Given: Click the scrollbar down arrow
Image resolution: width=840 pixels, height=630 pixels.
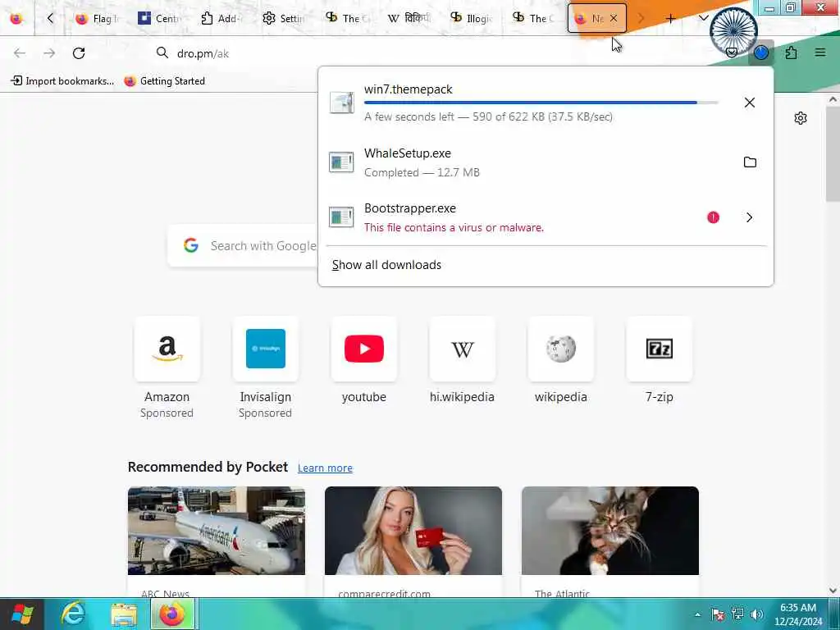Looking at the screenshot, I should tap(833, 591).
